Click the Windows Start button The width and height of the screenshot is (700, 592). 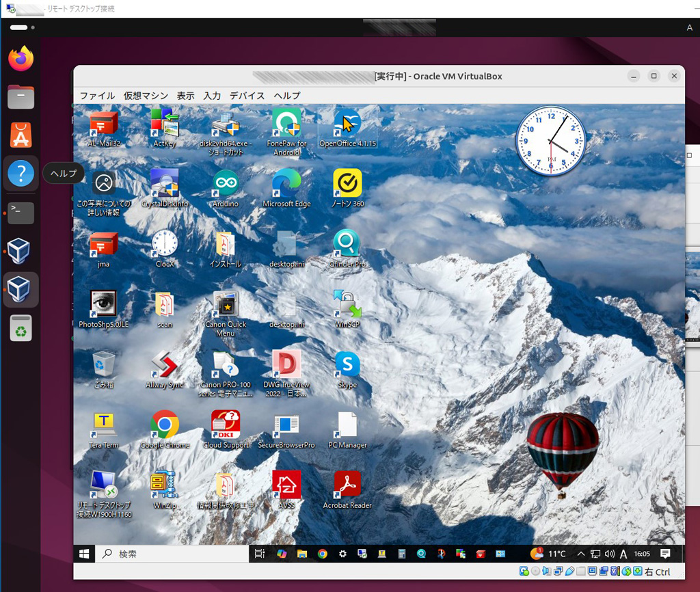pyautogui.click(x=84, y=554)
